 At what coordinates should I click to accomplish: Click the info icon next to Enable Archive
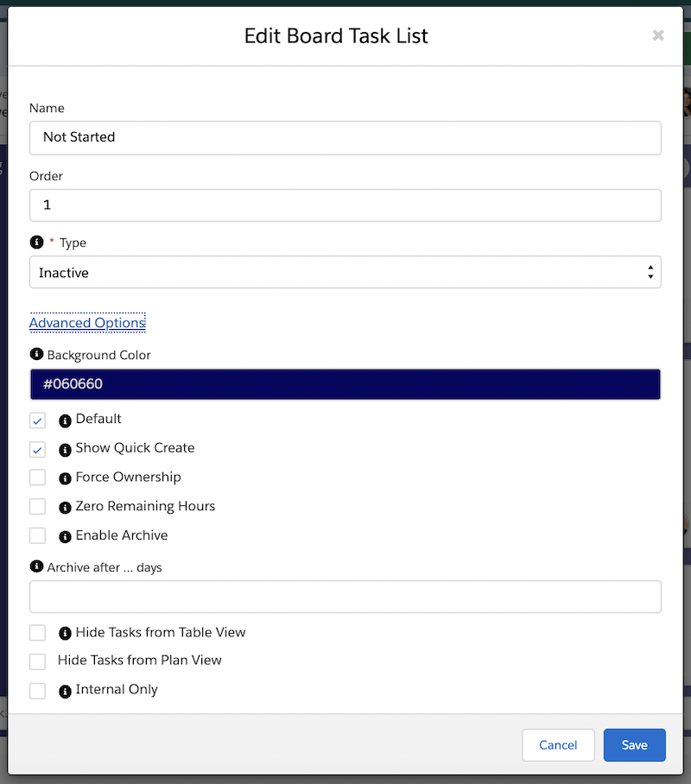click(x=65, y=535)
